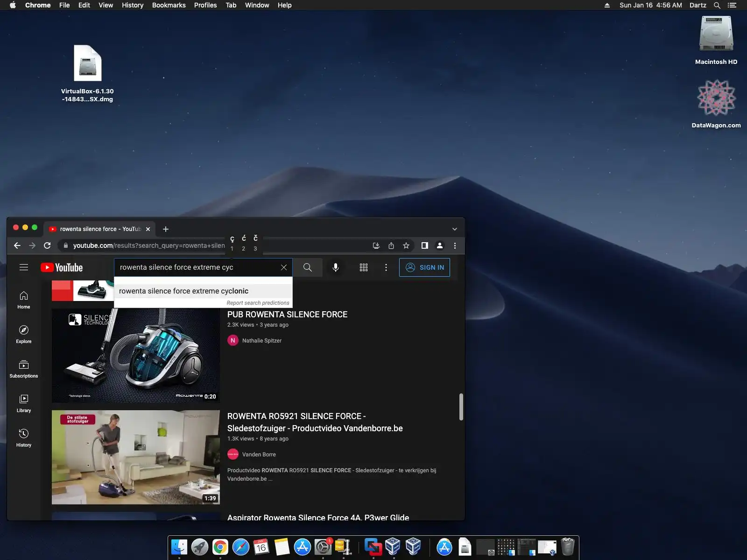Viewport: 747px width, 560px height.
Task: Share this page from the address bar
Action: [391, 245]
